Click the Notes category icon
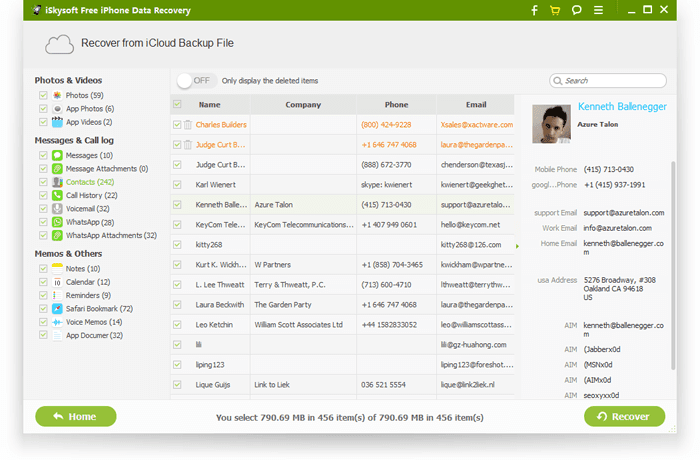The image size is (700, 460). pyautogui.click(x=57, y=268)
